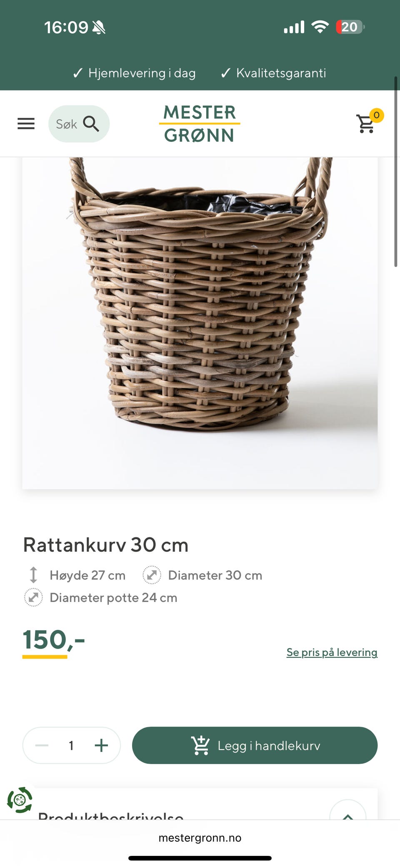Click the Søk search field
The width and height of the screenshot is (400, 868).
click(79, 124)
